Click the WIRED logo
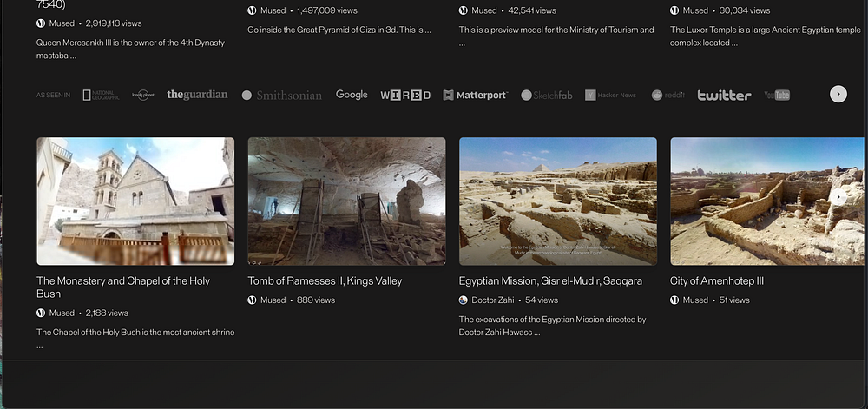This screenshot has width=868, height=409. point(405,96)
